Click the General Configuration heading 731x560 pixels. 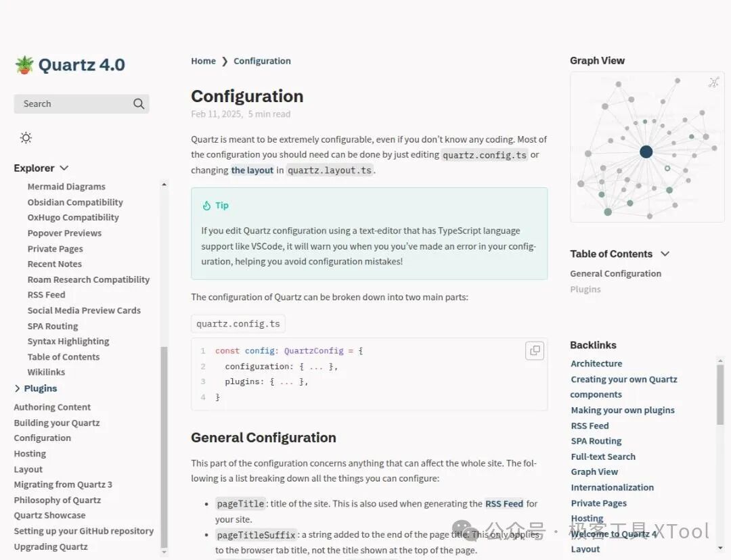pos(263,438)
